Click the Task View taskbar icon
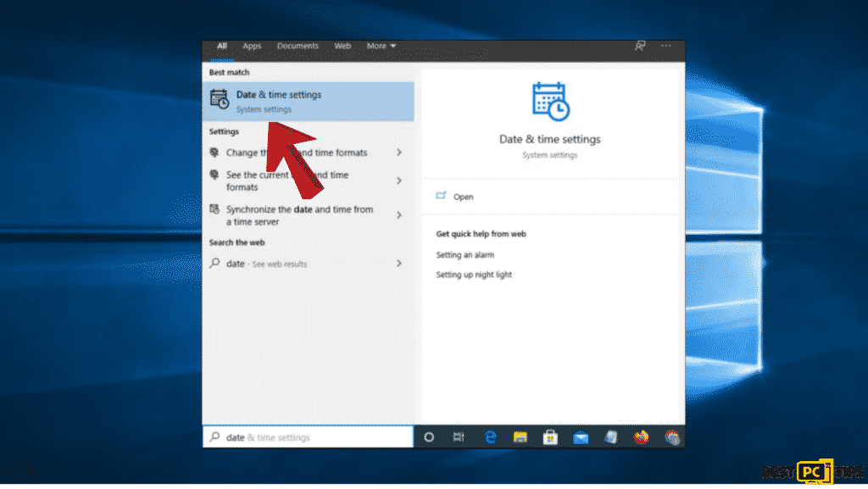Screen dimensions: 868x489 [x=459, y=437]
